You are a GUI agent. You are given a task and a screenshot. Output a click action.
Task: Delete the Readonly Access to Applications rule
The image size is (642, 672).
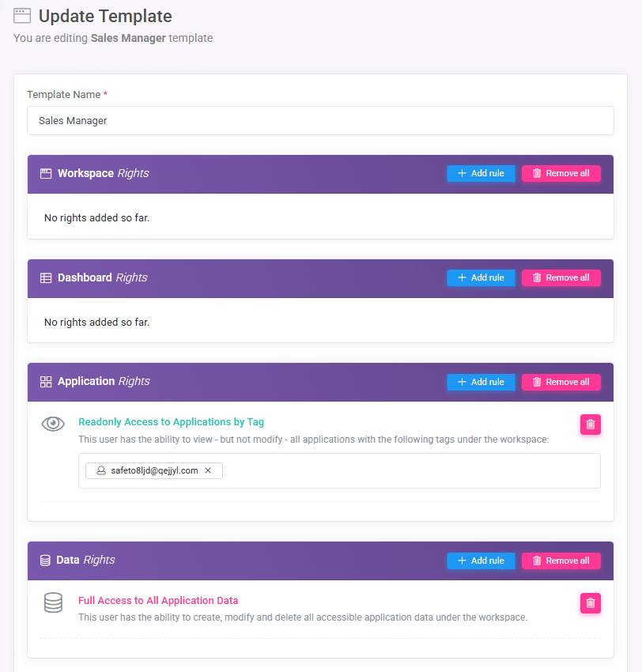pos(590,425)
